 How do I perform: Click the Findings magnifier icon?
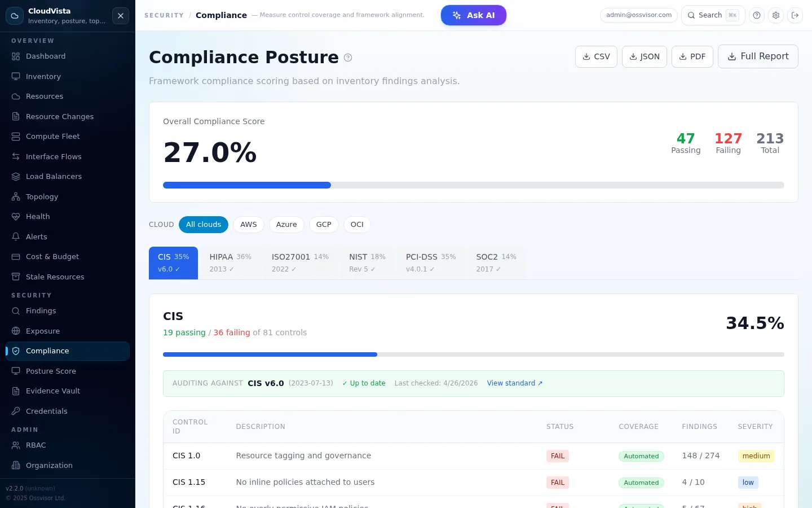click(16, 311)
